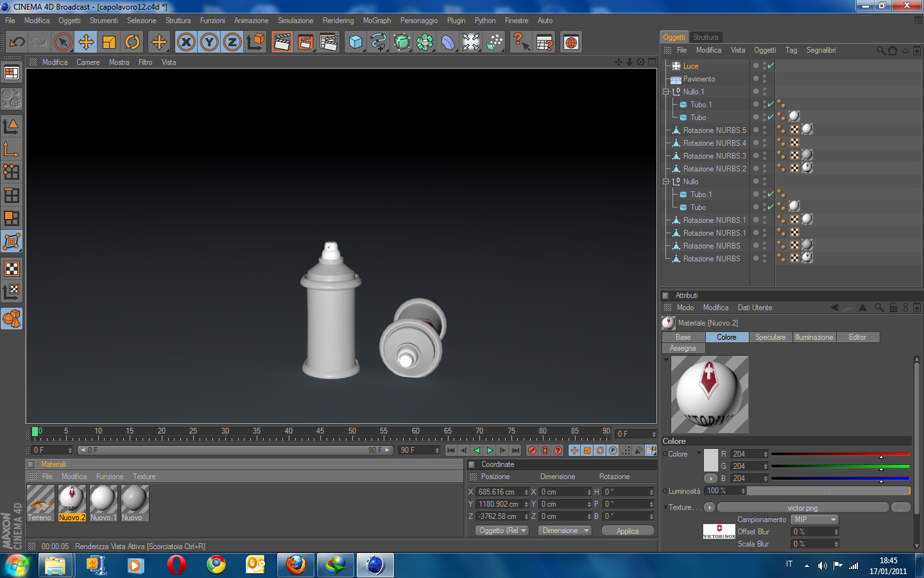924x578 pixels.
Task: Open the Dimensione dropdown in Coordinate panel
Action: (565, 530)
